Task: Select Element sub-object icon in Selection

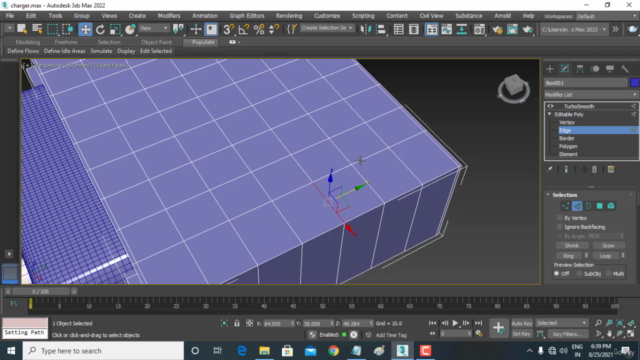Action: coord(611,206)
